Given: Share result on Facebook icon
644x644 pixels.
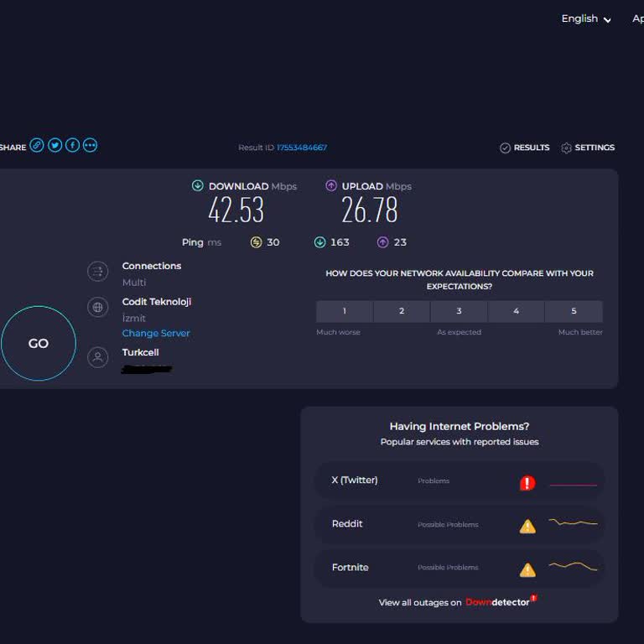Looking at the screenshot, I should coord(72,145).
